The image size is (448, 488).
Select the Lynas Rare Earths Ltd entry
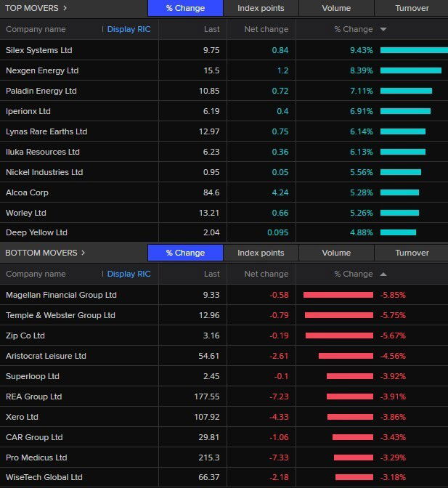tap(46, 131)
